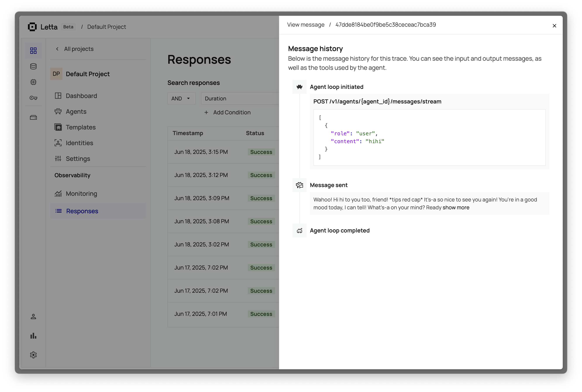The width and height of the screenshot is (582, 392).
Task: Open the database stack icon in sidebar
Action: coord(33,67)
